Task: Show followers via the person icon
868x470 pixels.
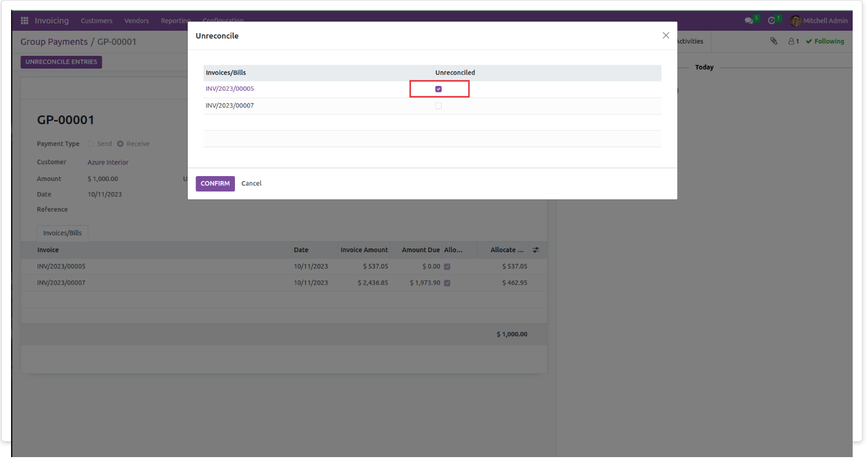Action: click(x=791, y=41)
